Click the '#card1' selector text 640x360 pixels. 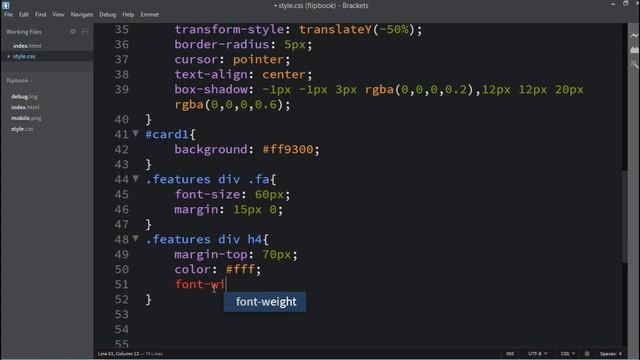click(x=167, y=134)
